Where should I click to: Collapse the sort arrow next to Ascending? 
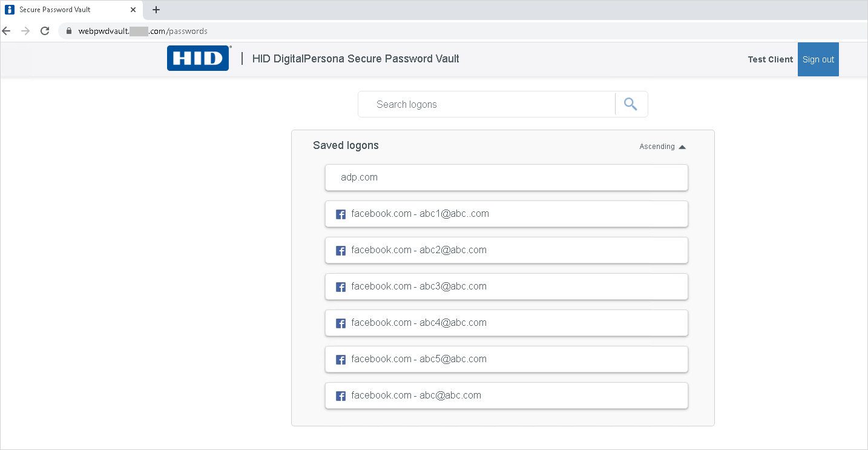[x=682, y=146]
